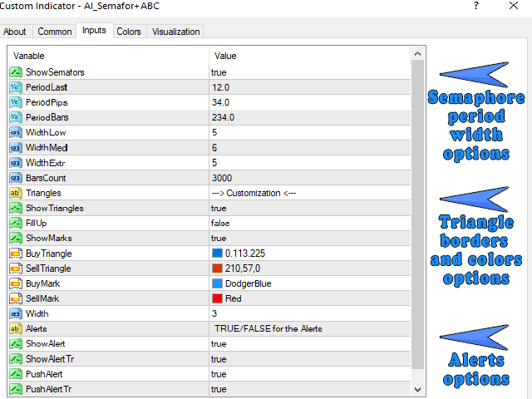This screenshot has width=532, height=399.
Task: Click the ShowSemafors variable icon
Action: [x=16, y=72]
